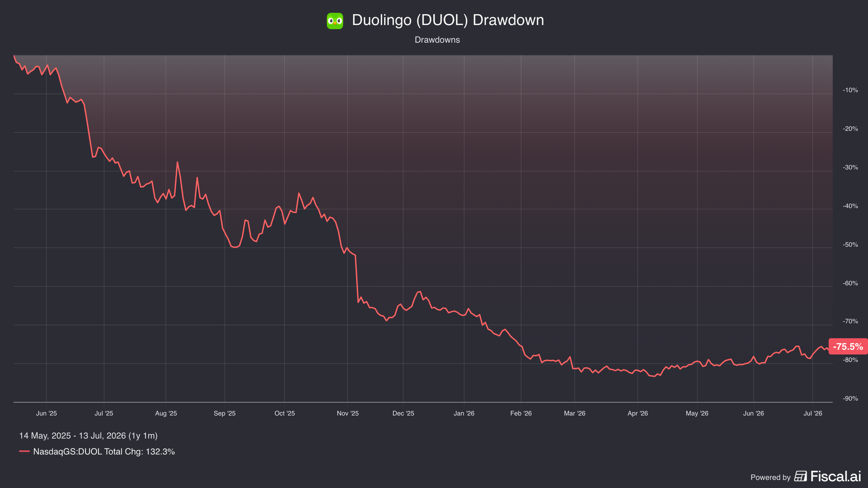Click the -50% y-axis label
The height and width of the screenshot is (488, 868).
(850, 245)
